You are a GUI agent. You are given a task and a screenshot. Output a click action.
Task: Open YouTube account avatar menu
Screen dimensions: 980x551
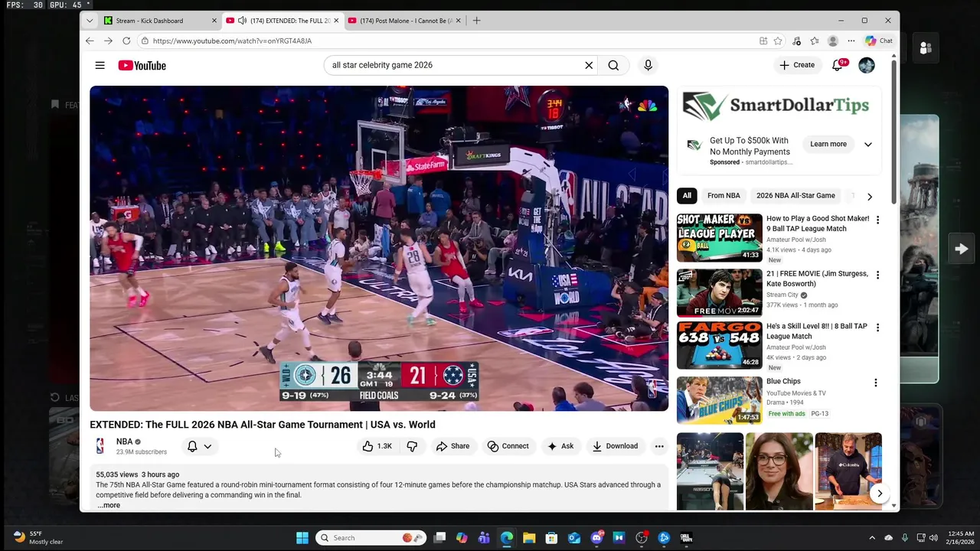point(867,65)
